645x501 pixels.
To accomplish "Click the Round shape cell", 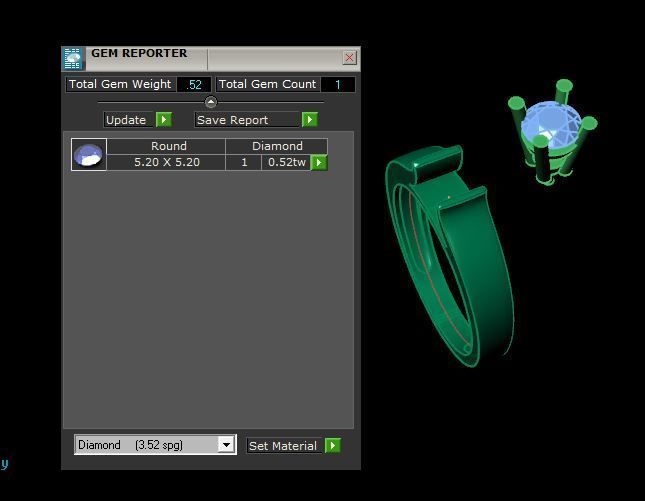I will click(x=166, y=146).
